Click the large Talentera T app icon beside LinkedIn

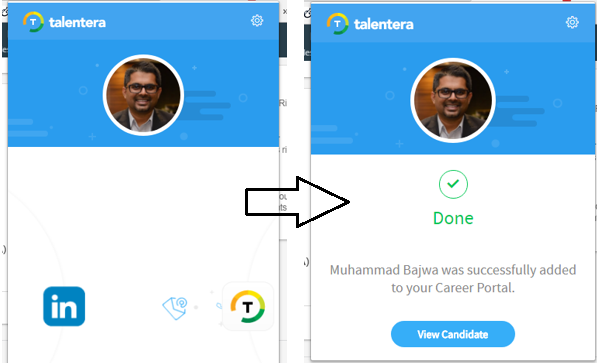[x=248, y=307]
